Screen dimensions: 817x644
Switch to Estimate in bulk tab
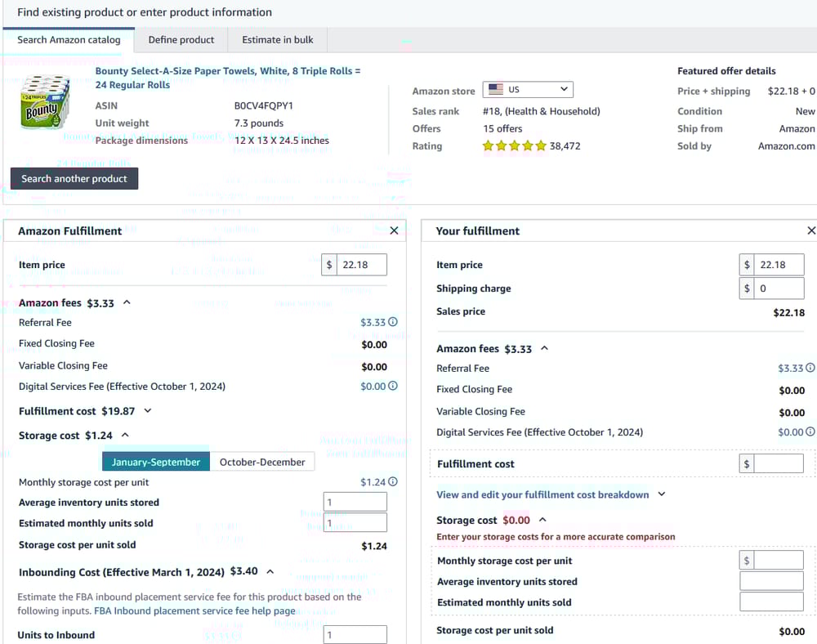pyautogui.click(x=277, y=39)
